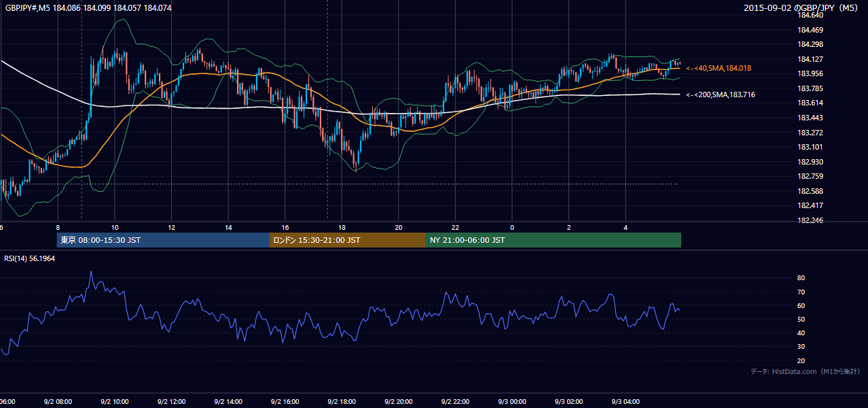Image resolution: width=868 pixels, height=408 pixels.
Task: Open the HistData.com data source credit
Action: (x=805, y=371)
